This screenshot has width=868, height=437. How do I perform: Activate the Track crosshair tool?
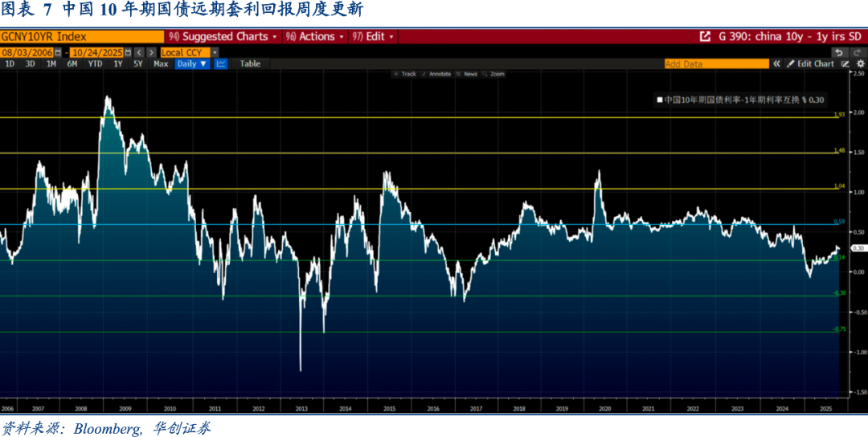click(x=404, y=74)
